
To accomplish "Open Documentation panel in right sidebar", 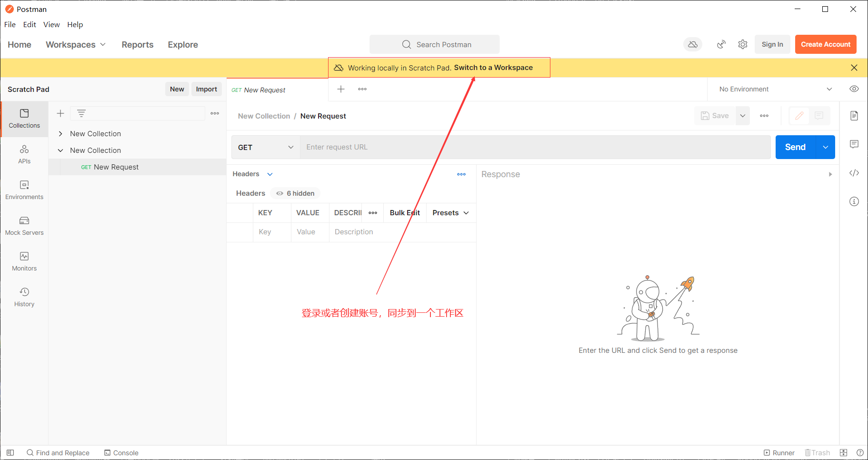I will (854, 116).
